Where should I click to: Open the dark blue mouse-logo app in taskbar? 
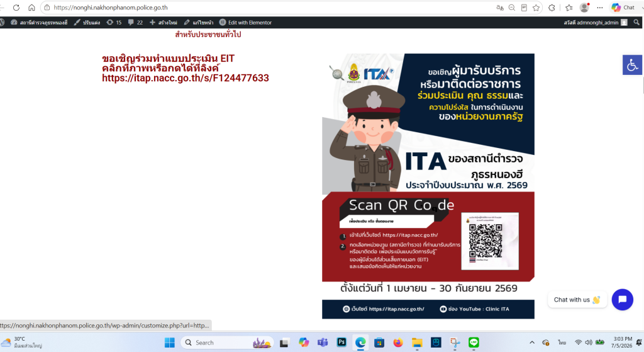click(436, 342)
